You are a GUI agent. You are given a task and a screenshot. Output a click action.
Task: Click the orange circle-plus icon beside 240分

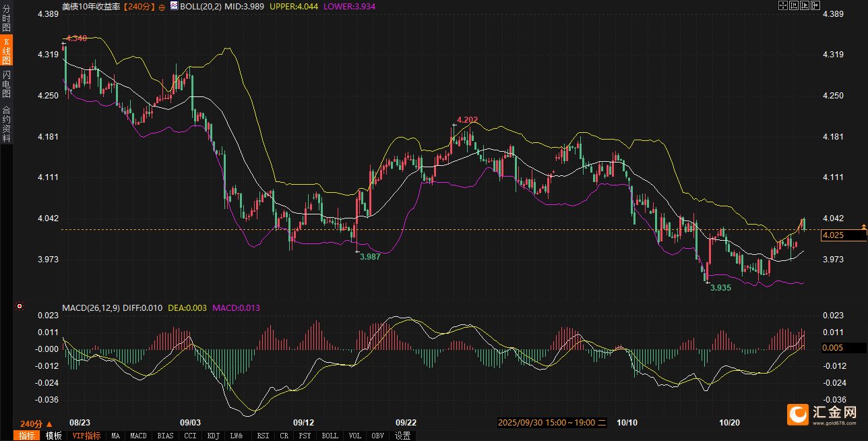coord(162,6)
